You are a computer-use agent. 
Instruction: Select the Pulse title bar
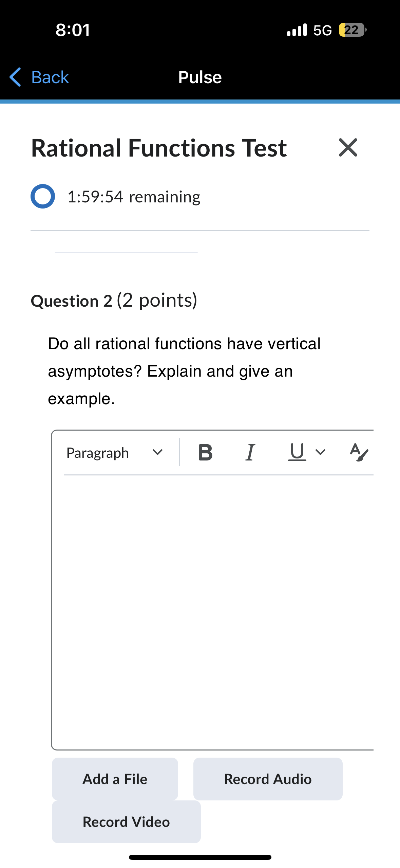pos(200,77)
